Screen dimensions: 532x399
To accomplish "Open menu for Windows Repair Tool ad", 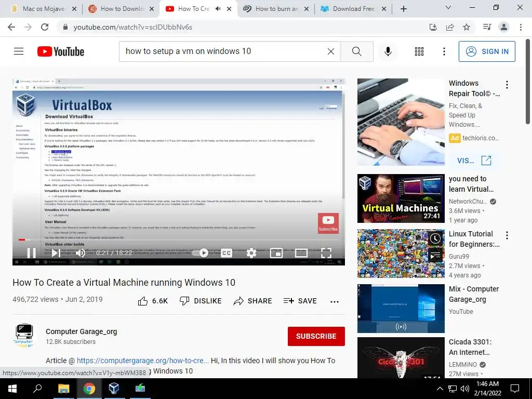I will click(507, 85).
